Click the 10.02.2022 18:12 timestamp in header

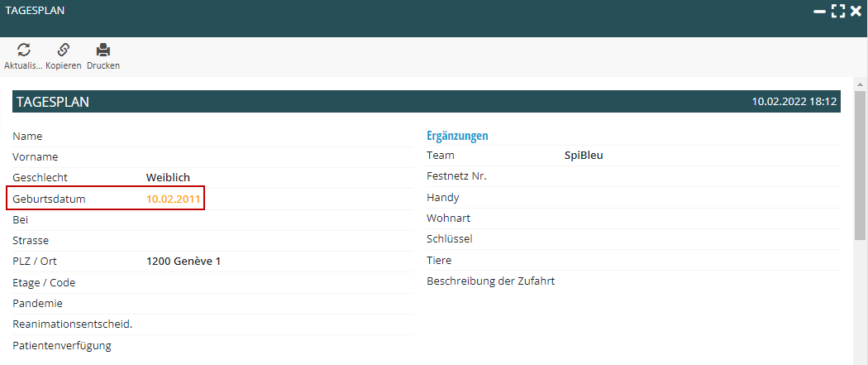794,102
